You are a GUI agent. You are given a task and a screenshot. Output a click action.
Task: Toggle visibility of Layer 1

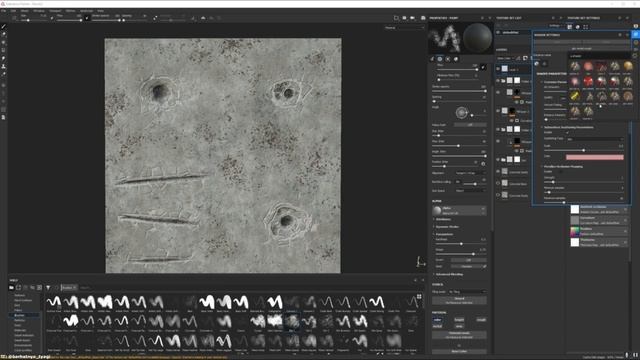498,69
